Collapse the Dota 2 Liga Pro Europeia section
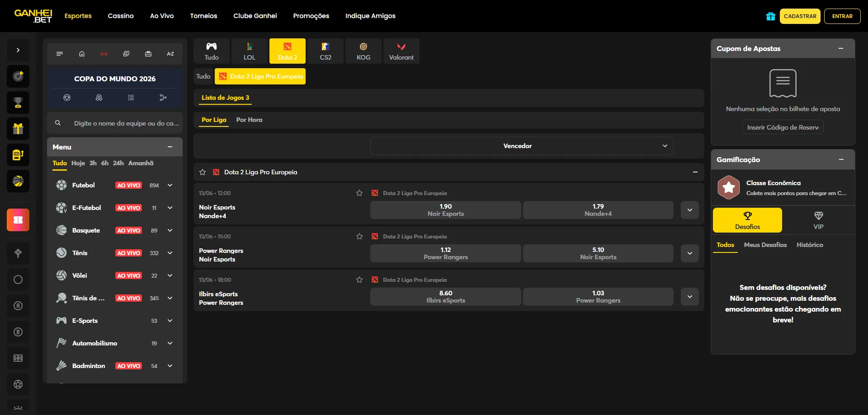This screenshot has width=868, height=415. [x=695, y=172]
